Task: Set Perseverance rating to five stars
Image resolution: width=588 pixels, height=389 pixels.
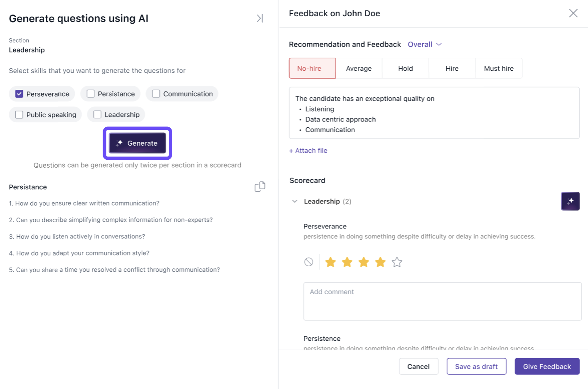Action: [x=397, y=262]
